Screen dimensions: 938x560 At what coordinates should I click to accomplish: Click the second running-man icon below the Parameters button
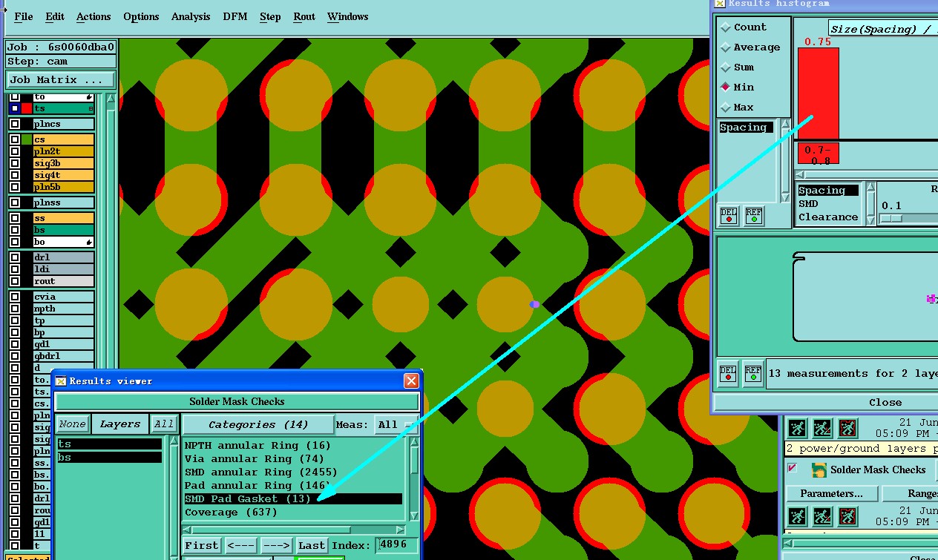(x=822, y=516)
